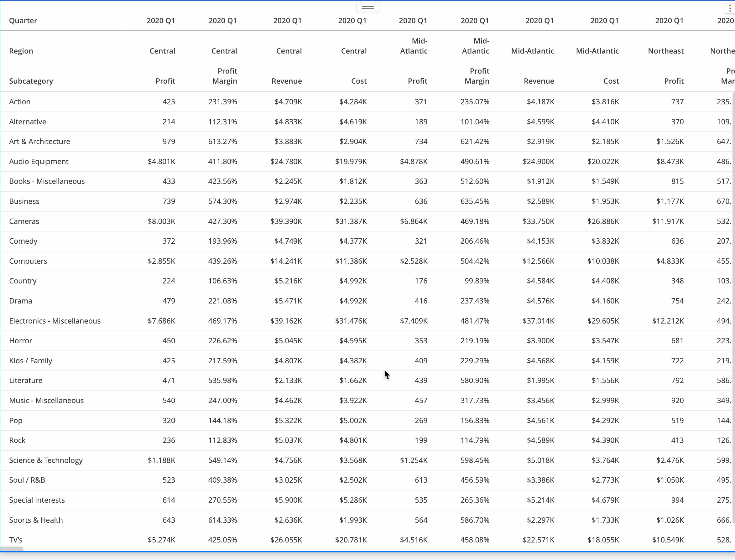Image resolution: width=735 pixels, height=560 pixels.
Task: Open the three-dot visualization options menu
Action: (730, 8)
